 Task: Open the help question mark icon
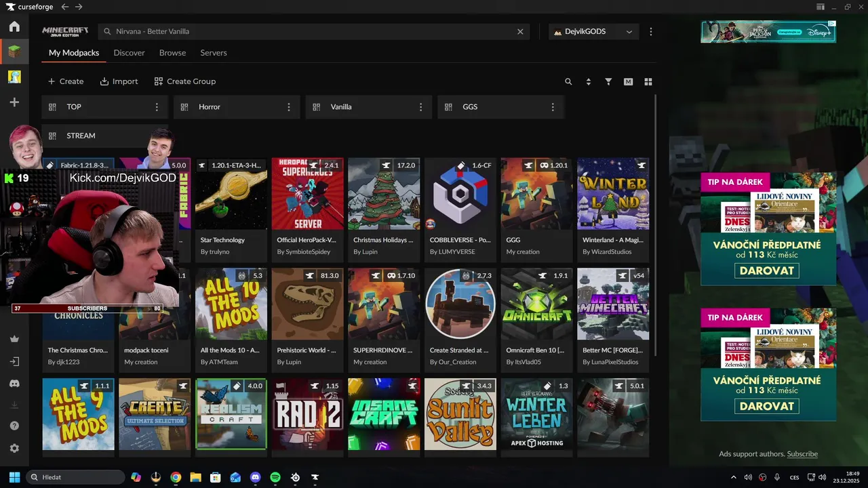tap(14, 426)
